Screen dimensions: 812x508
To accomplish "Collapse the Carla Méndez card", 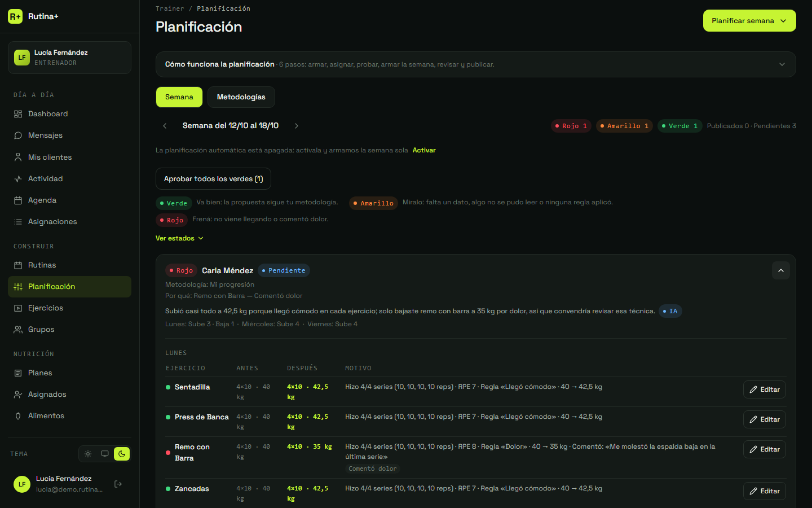I will 781,270.
